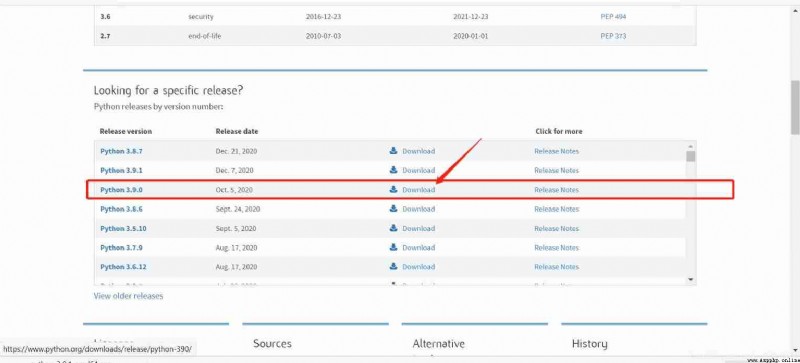
Task: Open the PEP 494 link
Action: (x=613, y=17)
